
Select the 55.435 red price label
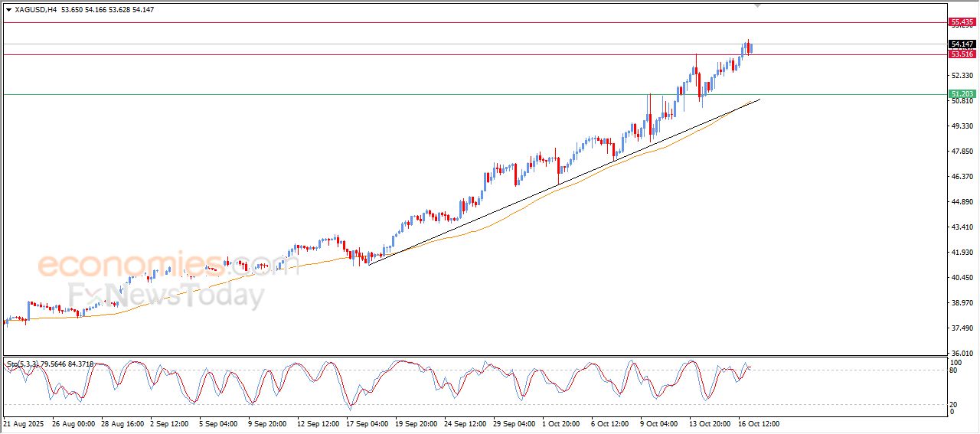coord(961,22)
